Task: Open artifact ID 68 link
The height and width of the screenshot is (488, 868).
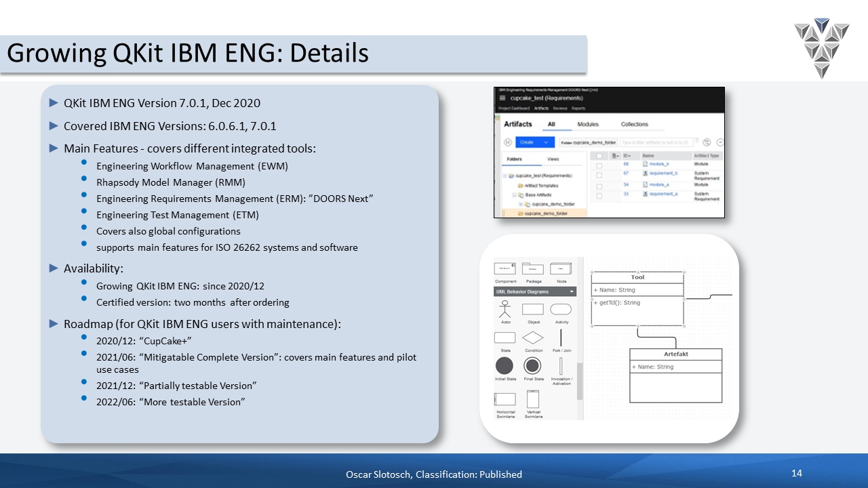Action: tap(626, 165)
